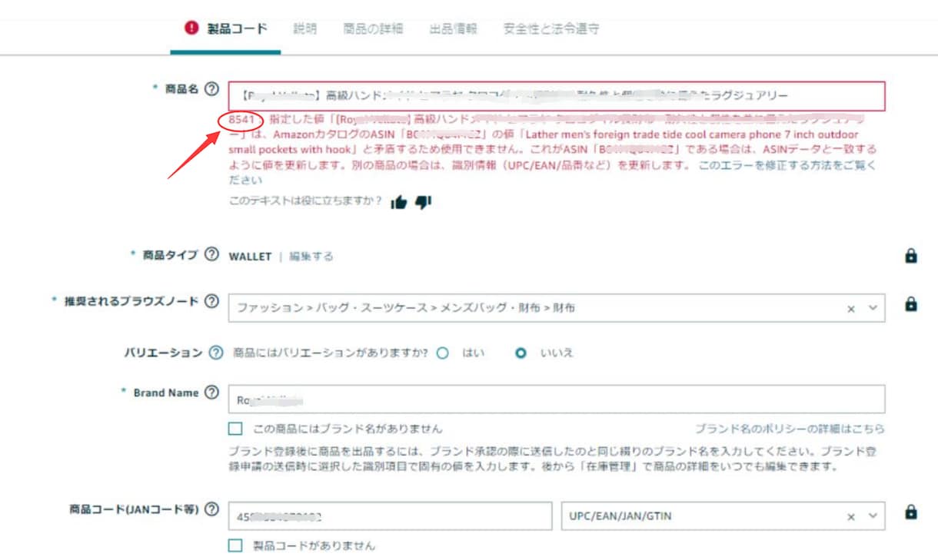Switch to 出品情報 tab
The width and height of the screenshot is (938, 560).
coord(453,29)
